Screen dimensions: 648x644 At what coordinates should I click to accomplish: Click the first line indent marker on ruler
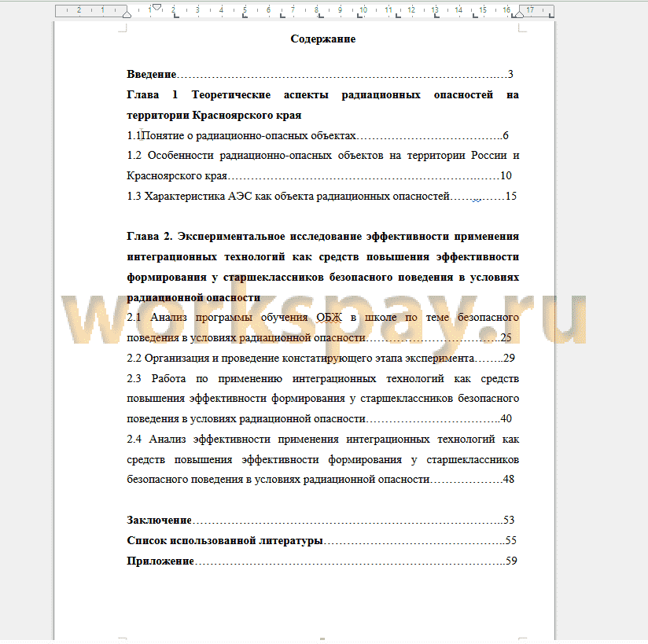pos(156,7)
